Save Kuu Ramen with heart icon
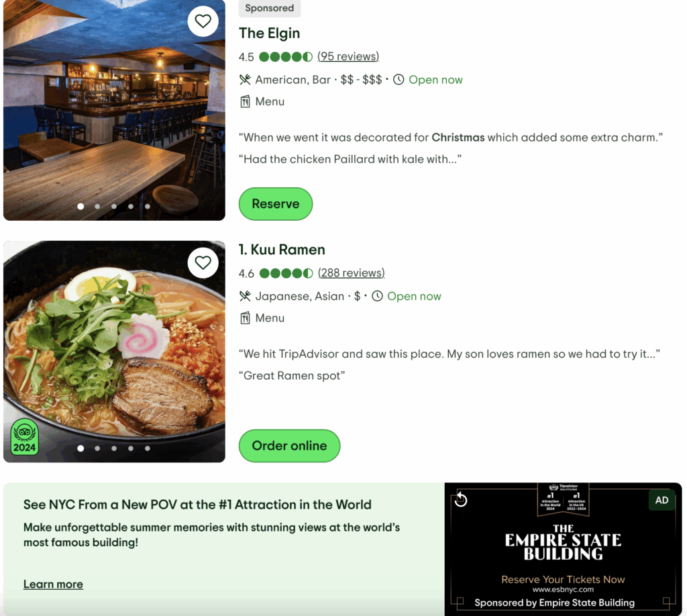687x616 pixels. tap(203, 262)
